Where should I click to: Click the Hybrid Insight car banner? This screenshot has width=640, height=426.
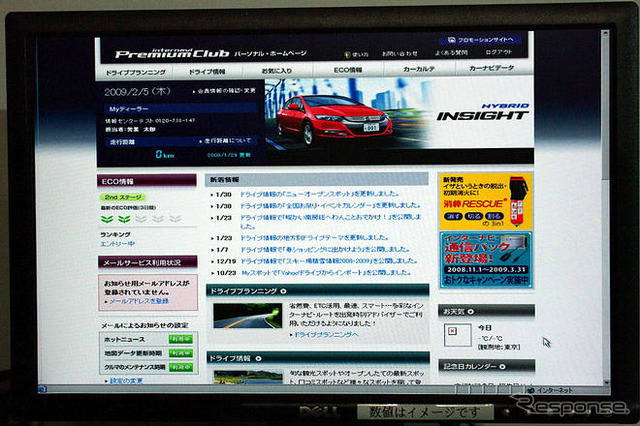[x=399, y=113]
